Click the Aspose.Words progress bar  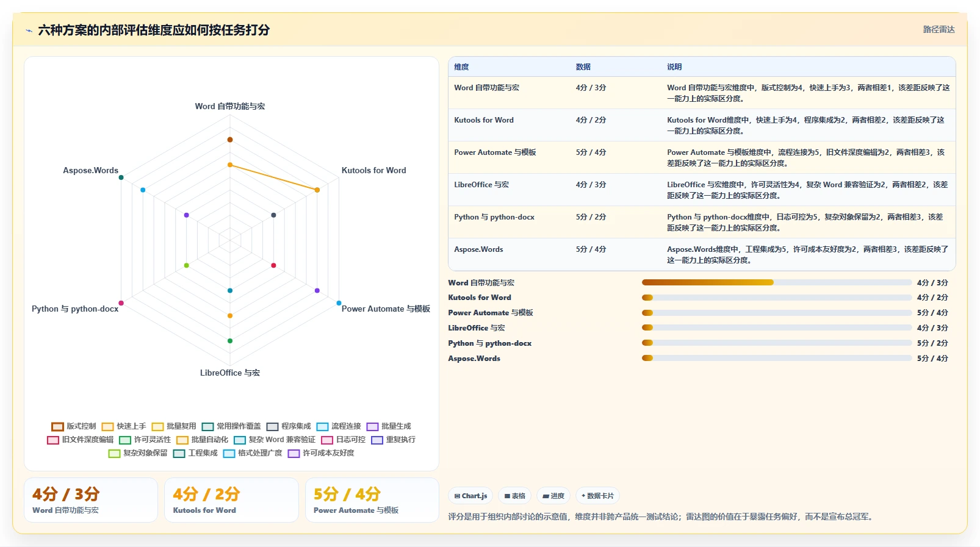(776, 359)
